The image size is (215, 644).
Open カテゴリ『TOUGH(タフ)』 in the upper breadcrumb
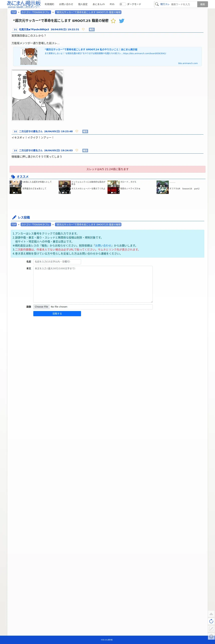36,12
